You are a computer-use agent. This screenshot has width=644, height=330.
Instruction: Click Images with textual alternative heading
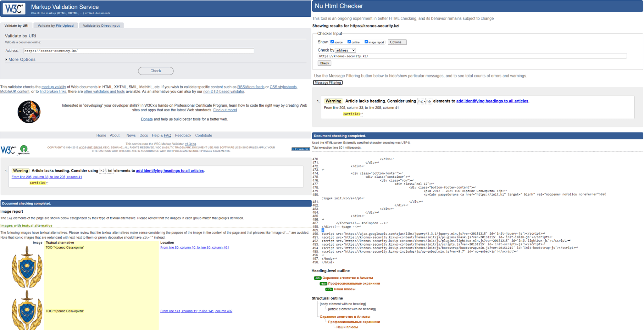pos(26,226)
